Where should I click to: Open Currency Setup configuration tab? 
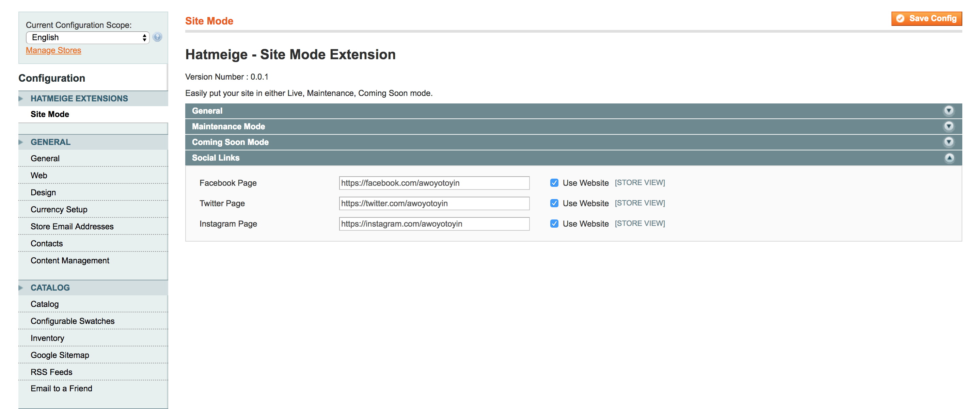click(x=59, y=210)
